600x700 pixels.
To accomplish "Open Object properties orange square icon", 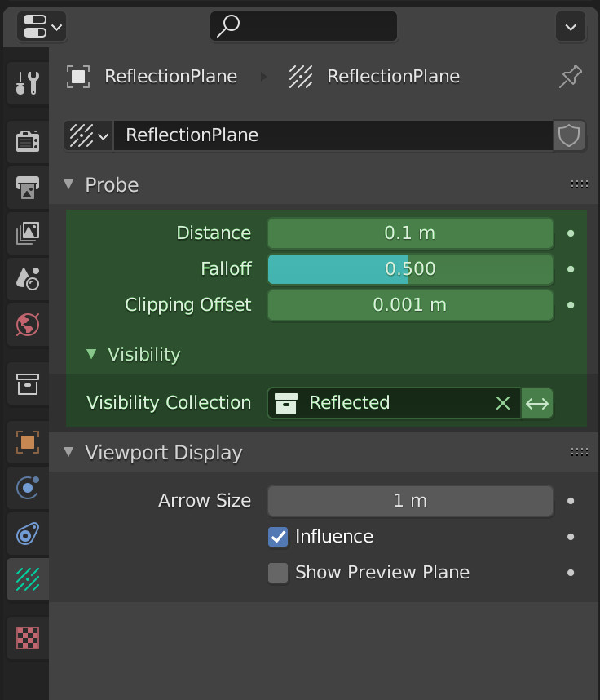I will tap(28, 442).
